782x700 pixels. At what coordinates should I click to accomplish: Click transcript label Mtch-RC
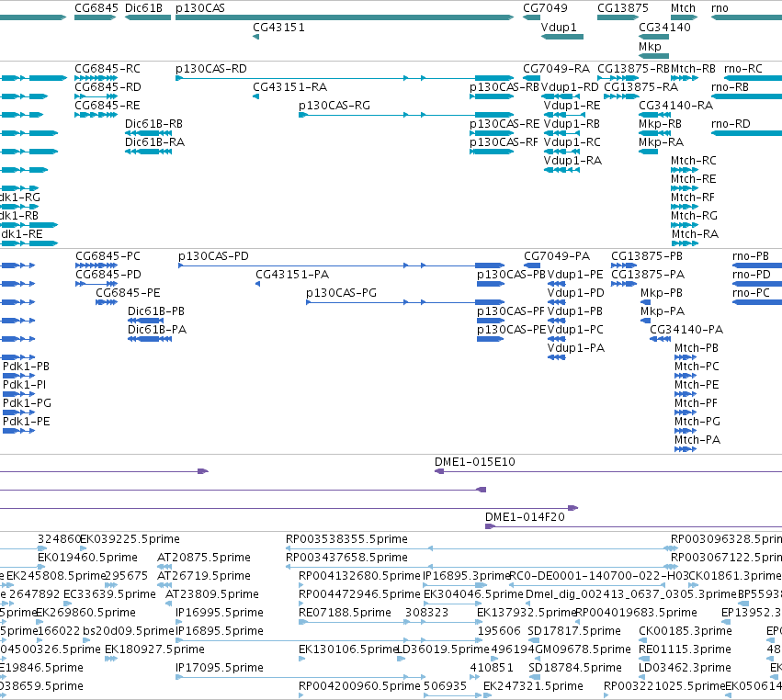point(693,161)
